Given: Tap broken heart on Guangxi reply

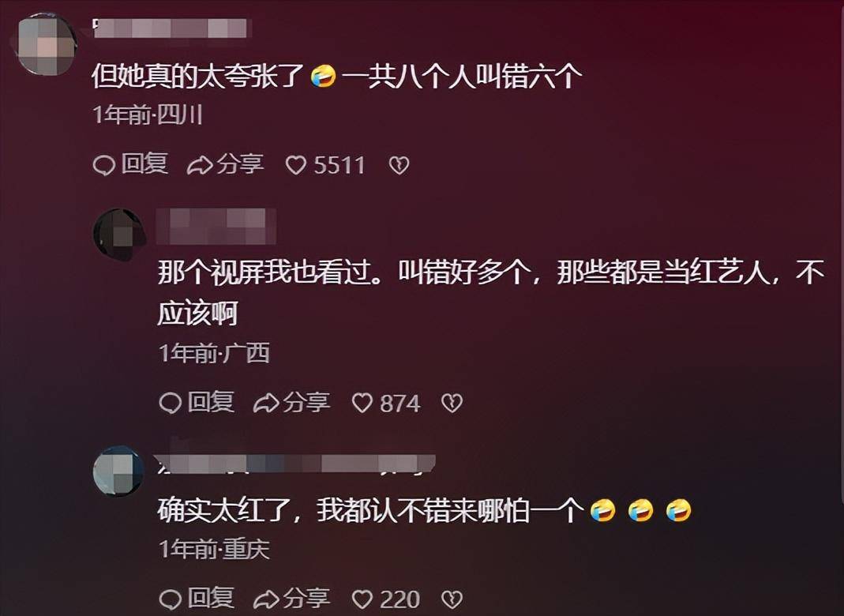Looking at the screenshot, I should click(452, 403).
